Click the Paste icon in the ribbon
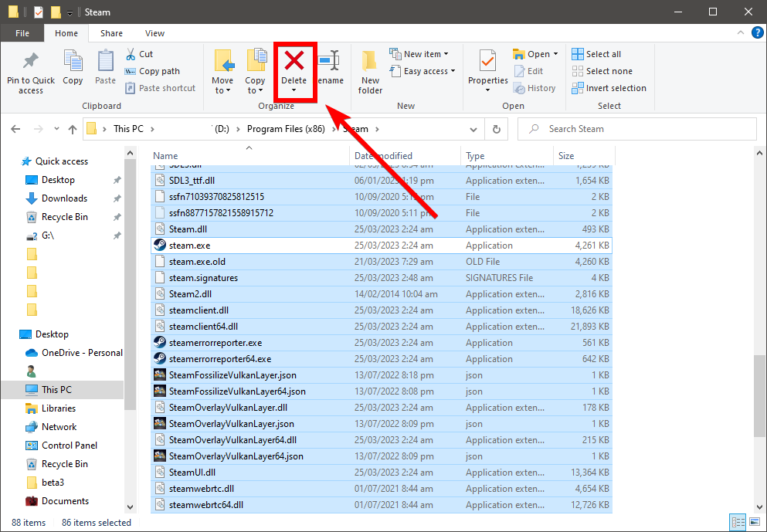 pos(105,61)
